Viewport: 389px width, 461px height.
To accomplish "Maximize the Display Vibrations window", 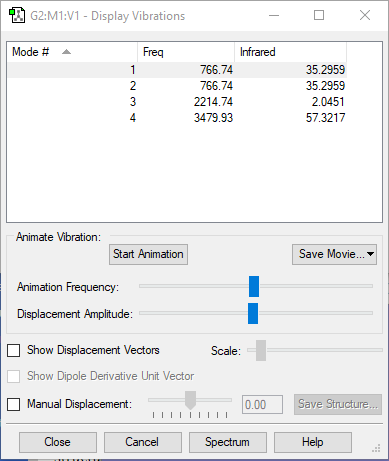I will 319,15.
